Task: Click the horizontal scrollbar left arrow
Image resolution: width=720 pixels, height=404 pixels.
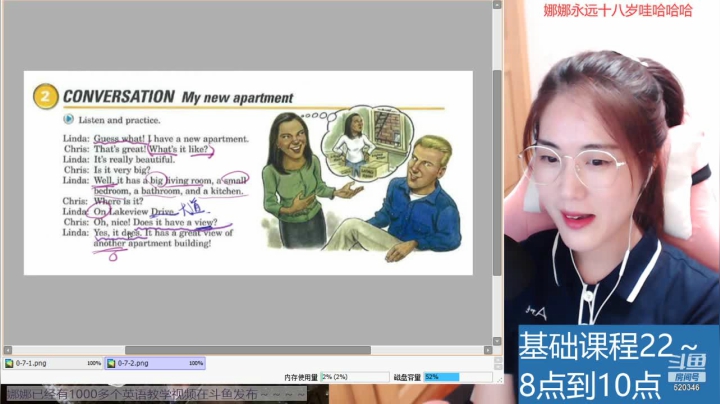Action: coord(7,350)
